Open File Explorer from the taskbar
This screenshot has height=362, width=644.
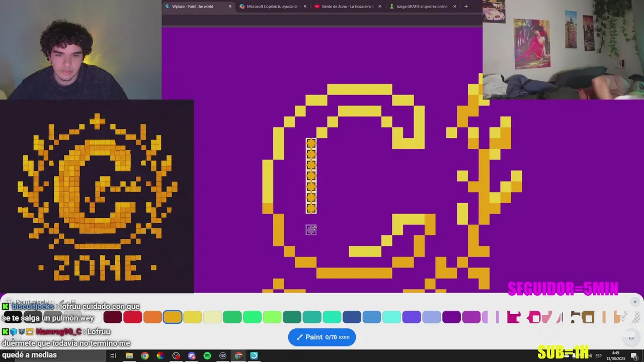pyautogui.click(x=129, y=356)
